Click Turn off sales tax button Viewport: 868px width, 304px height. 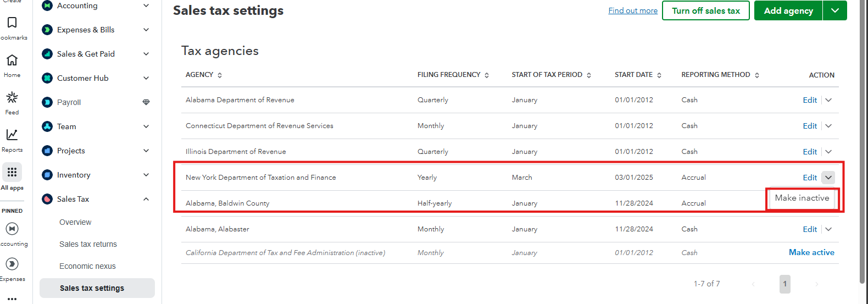pos(705,11)
